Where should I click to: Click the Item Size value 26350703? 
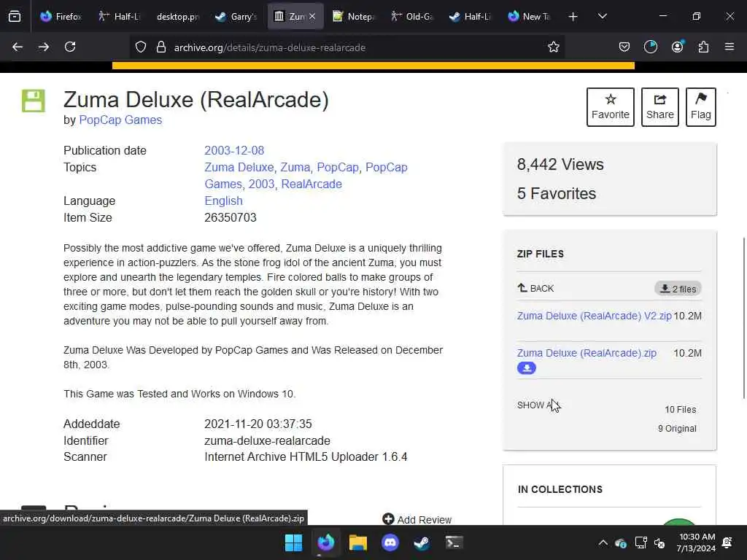(230, 217)
